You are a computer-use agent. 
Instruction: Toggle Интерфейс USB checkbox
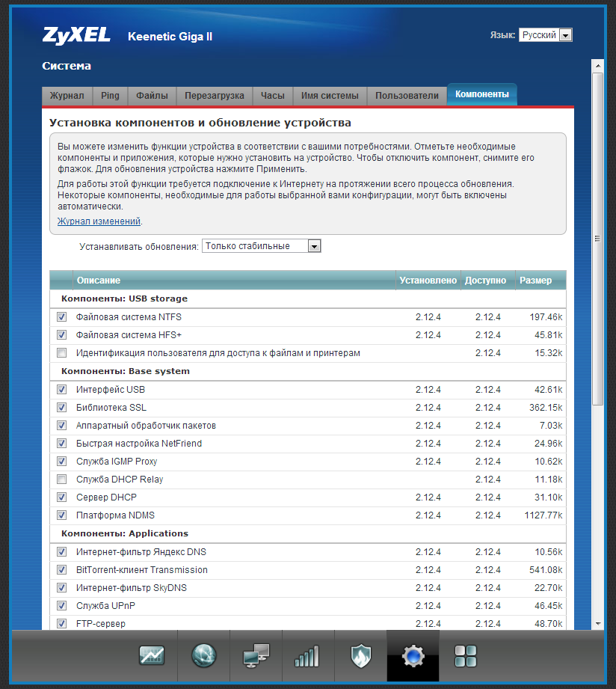pyautogui.click(x=61, y=389)
